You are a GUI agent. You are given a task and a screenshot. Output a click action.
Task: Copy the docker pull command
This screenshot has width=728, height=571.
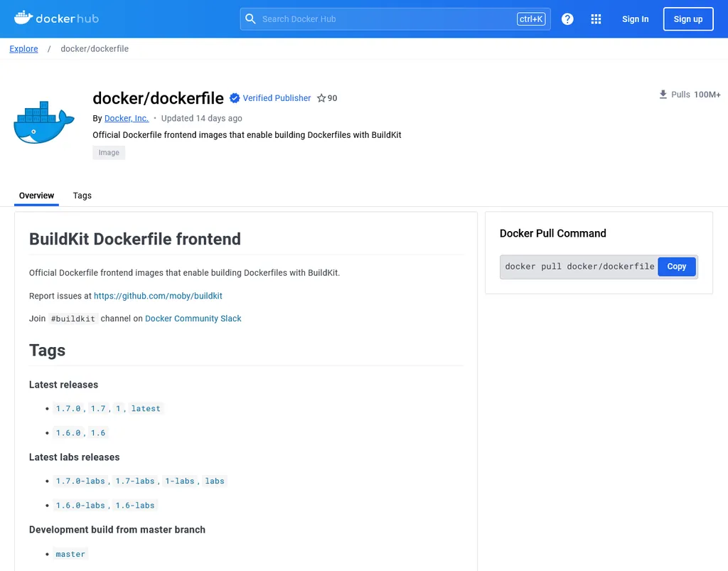[x=677, y=267]
